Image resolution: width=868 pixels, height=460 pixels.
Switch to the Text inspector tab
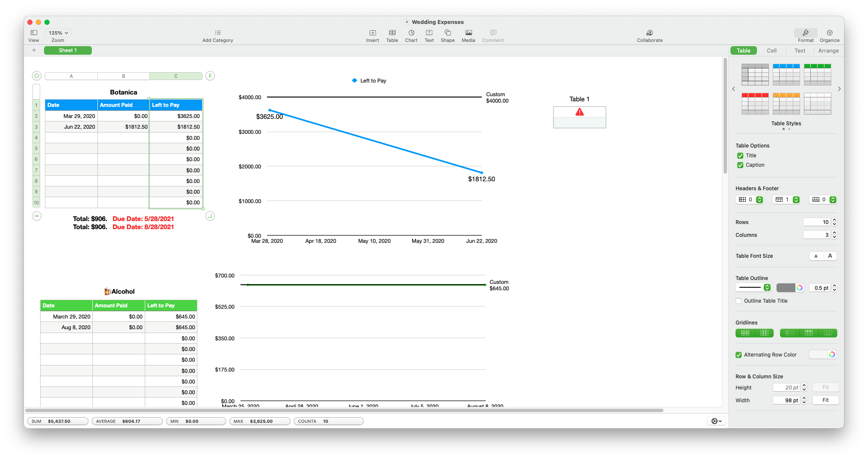[x=800, y=50]
